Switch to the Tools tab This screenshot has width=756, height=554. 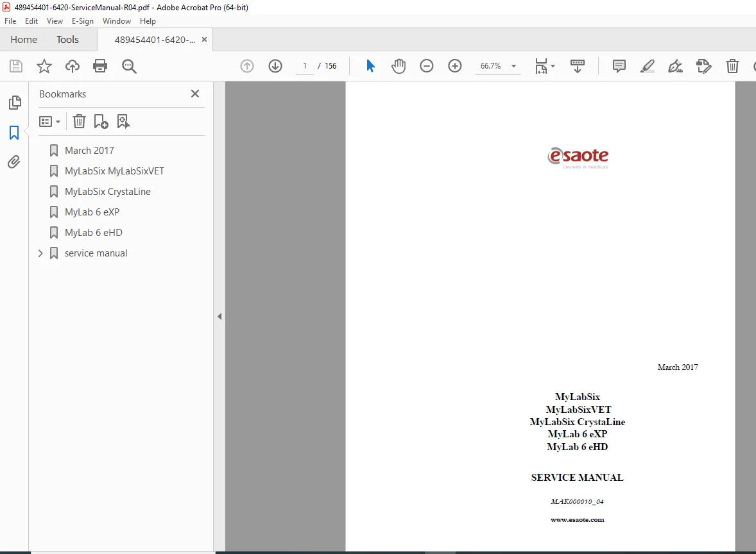pyautogui.click(x=67, y=40)
